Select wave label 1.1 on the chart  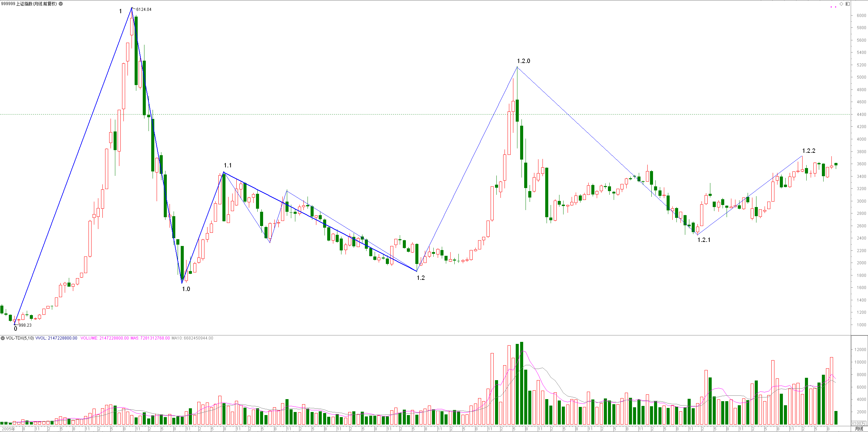pyautogui.click(x=228, y=165)
